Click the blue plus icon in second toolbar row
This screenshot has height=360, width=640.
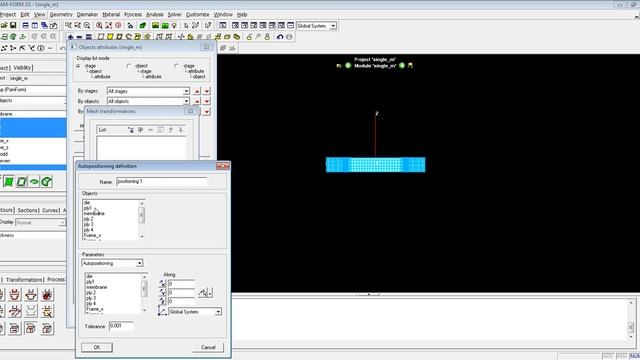pos(71,37)
